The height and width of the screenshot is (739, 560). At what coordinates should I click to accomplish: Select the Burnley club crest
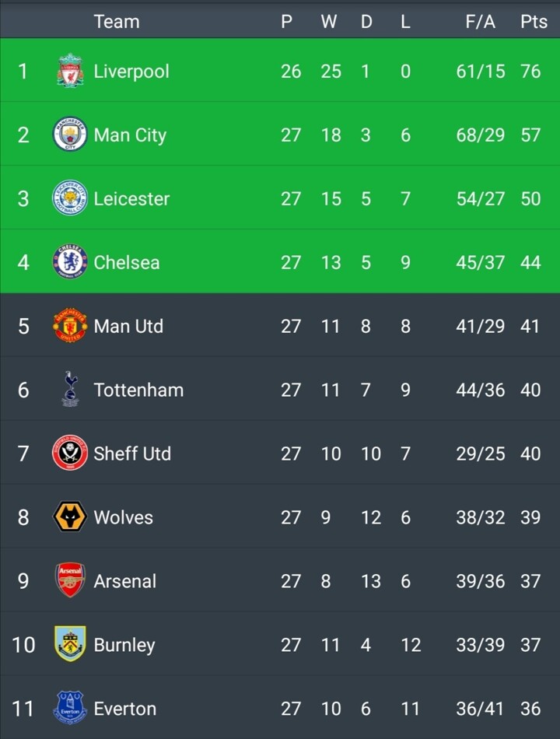[70, 645]
